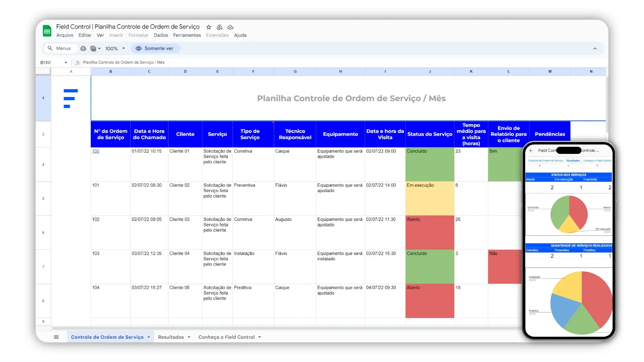Open the name box dropdown arrow
The width and height of the screenshot is (644, 362).
[x=66, y=62]
